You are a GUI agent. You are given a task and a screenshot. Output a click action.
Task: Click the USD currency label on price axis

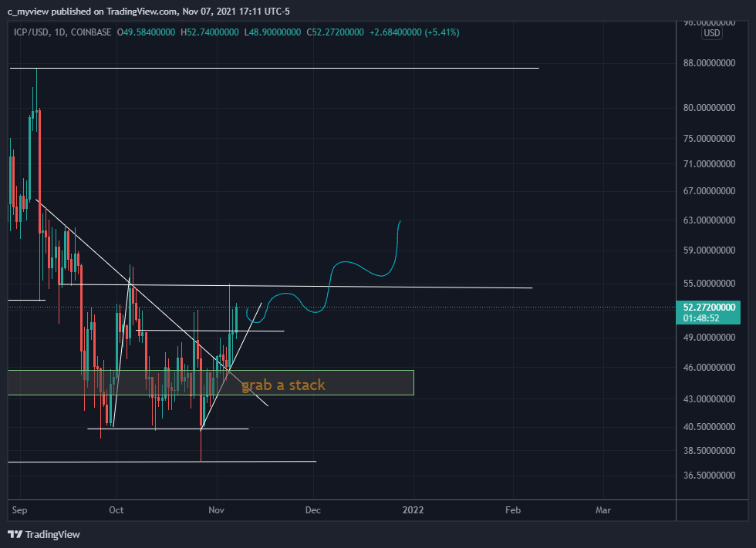click(711, 33)
